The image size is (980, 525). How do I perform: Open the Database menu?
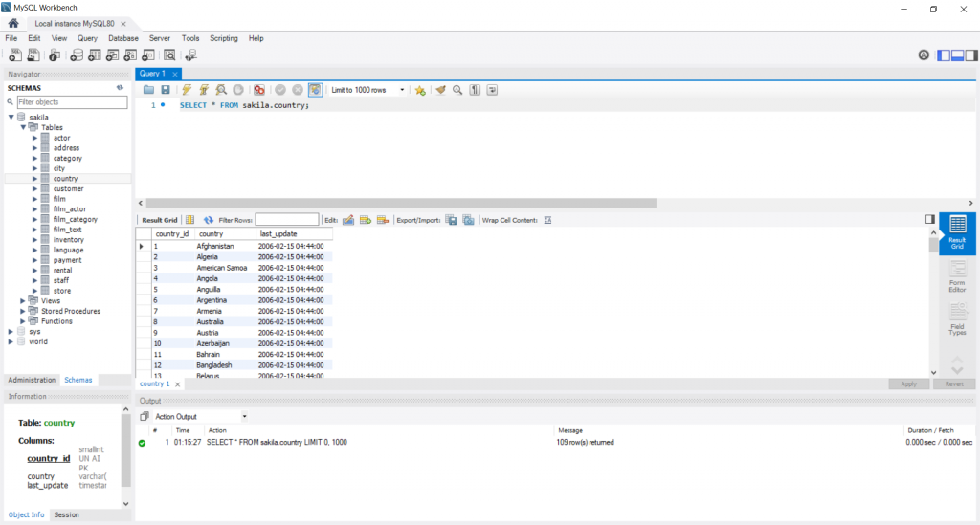[123, 38]
